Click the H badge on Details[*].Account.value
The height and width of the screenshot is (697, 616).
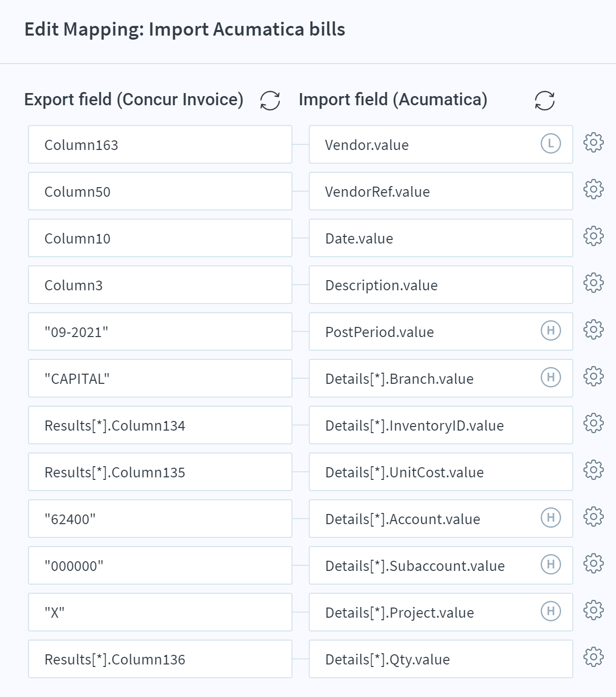551,518
